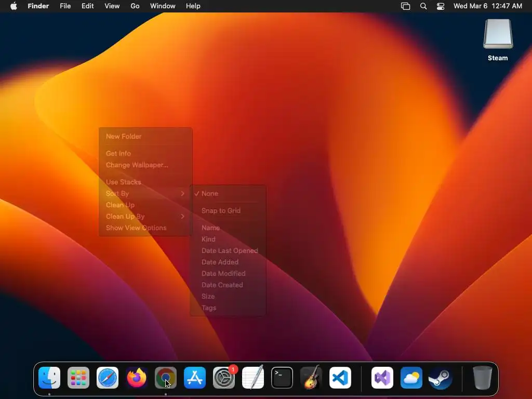Sort by Date Created
Viewport: 532px width, 399px height.
click(x=228, y=285)
